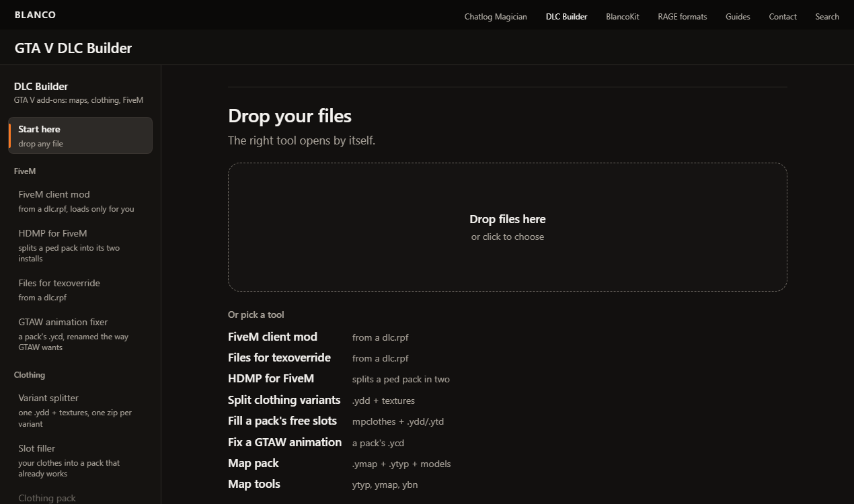Click the '.ydd + textures' description
This screenshot has height=504, width=854.
[383, 401]
